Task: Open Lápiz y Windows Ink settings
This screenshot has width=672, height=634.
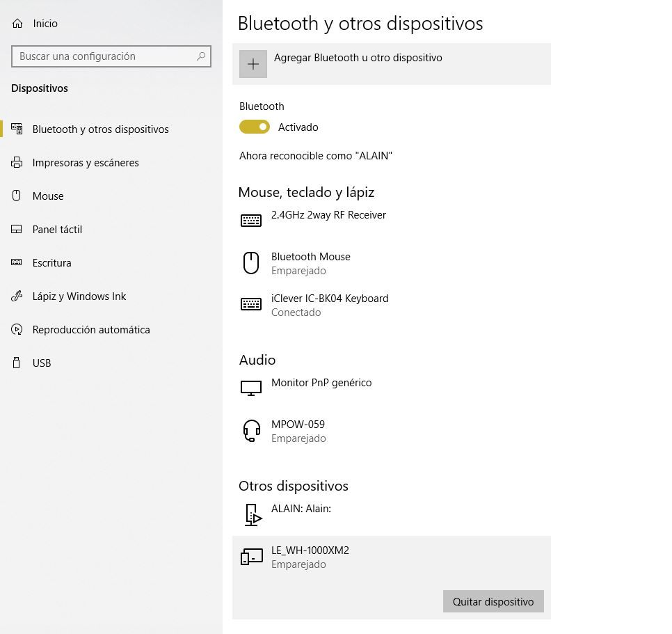Action: 79,296
